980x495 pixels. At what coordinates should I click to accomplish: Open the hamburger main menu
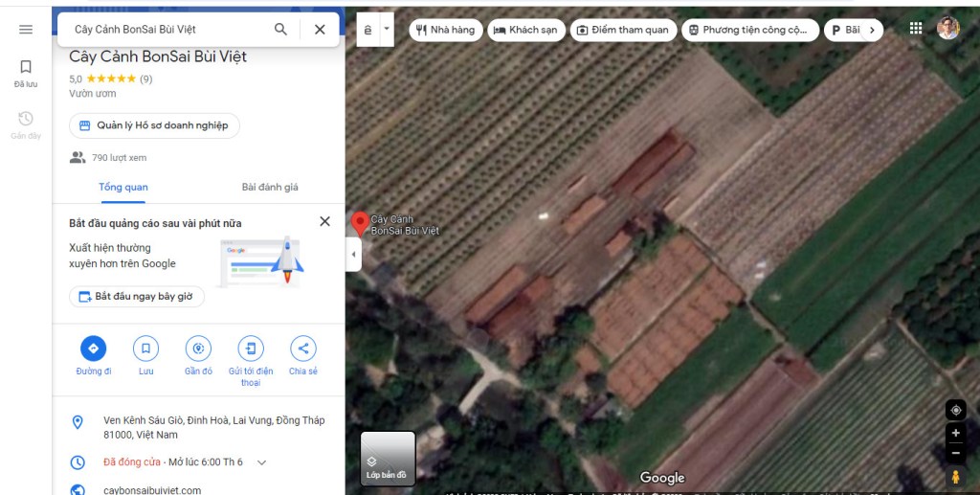[x=26, y=30]
